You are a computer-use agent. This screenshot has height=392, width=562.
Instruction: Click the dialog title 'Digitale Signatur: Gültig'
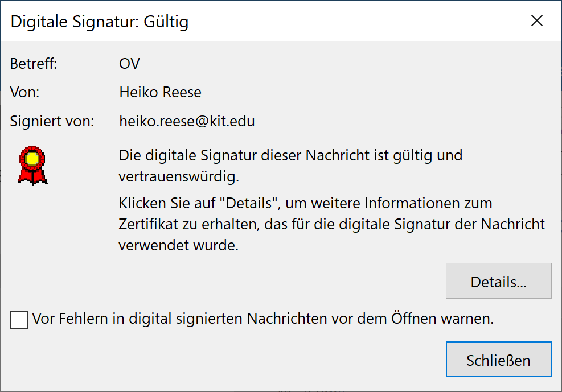[100, 22]
